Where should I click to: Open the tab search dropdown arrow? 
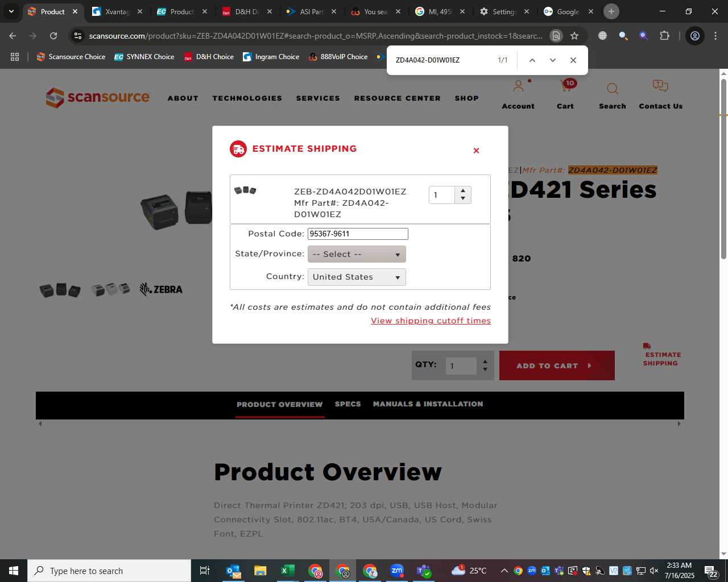tap(11, 11)
